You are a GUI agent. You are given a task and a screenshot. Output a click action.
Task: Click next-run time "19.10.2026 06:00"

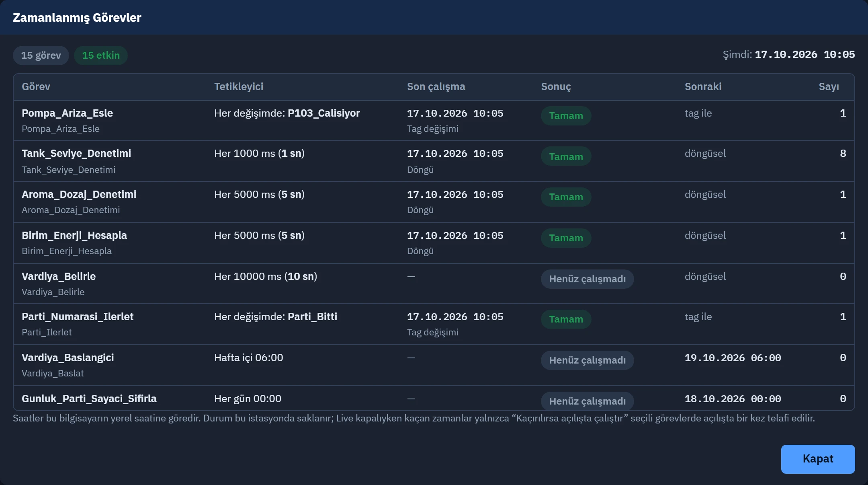pos(733,358)
